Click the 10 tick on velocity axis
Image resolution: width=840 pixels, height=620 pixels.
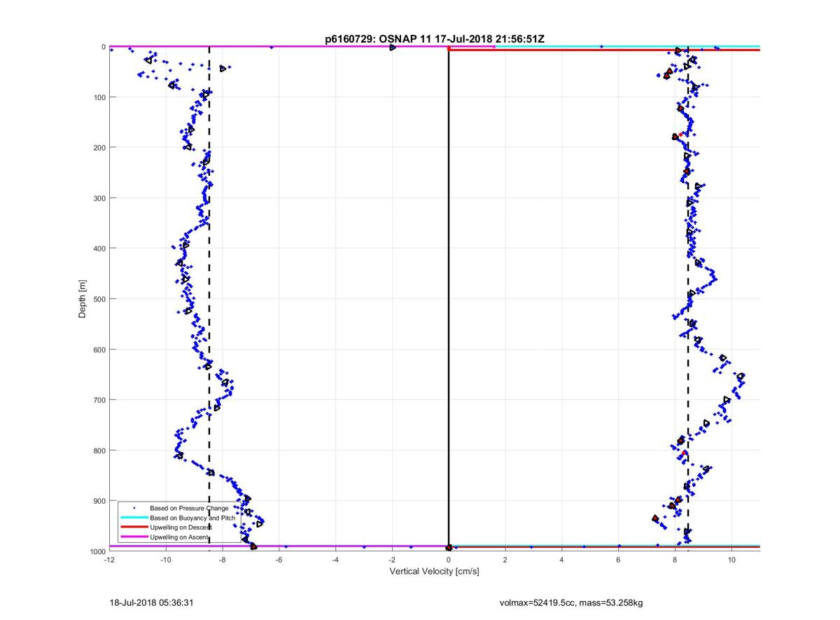[731, 560]
